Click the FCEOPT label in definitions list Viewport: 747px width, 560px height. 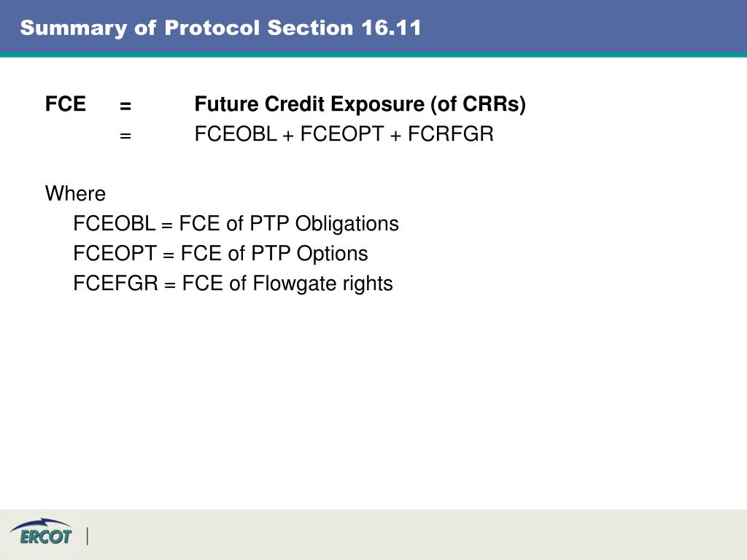(115, 253)
